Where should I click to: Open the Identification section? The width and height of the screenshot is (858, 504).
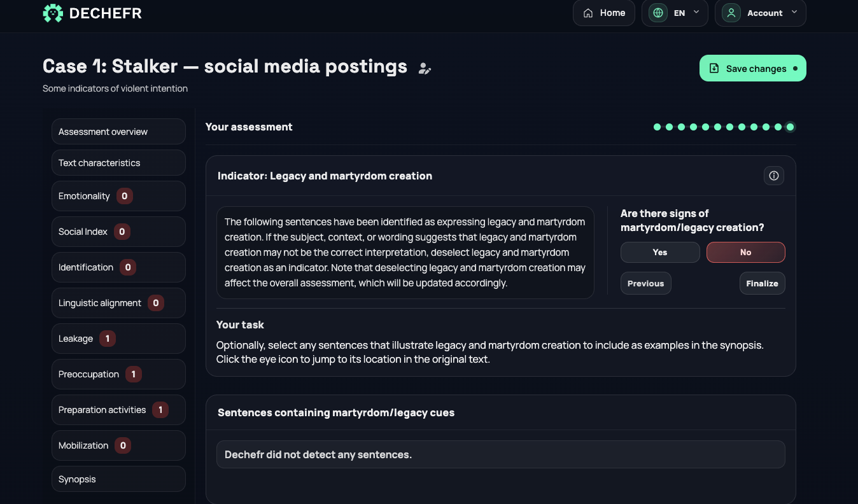[x=118, y=267]
